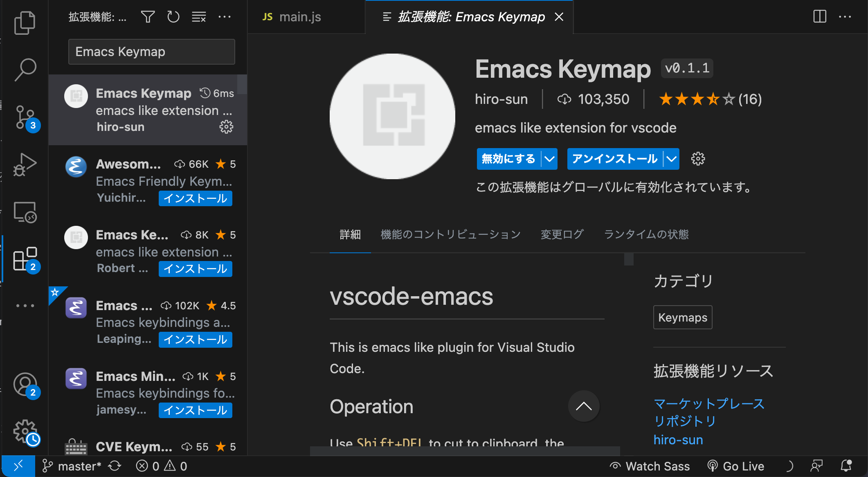The height and width of the screenshot is (477, 868).
Task: Select CVE Keymap extension in list
Action: click(x=148, y=447)
